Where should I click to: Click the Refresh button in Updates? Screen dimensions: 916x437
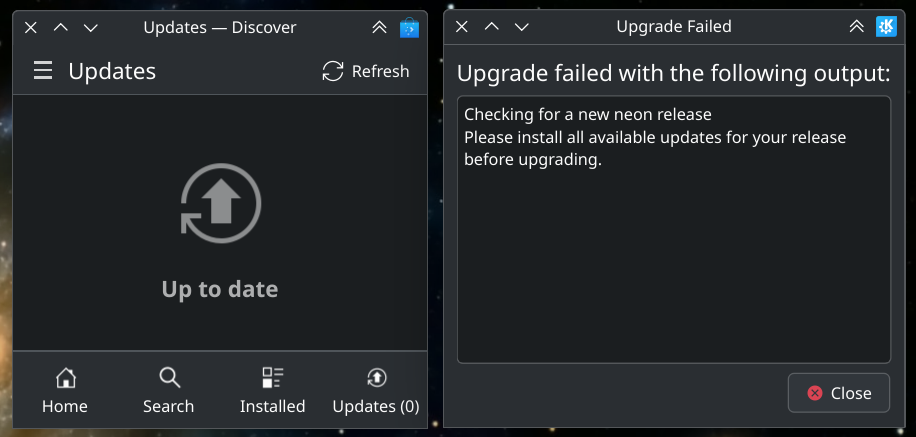tap(365, 71)
